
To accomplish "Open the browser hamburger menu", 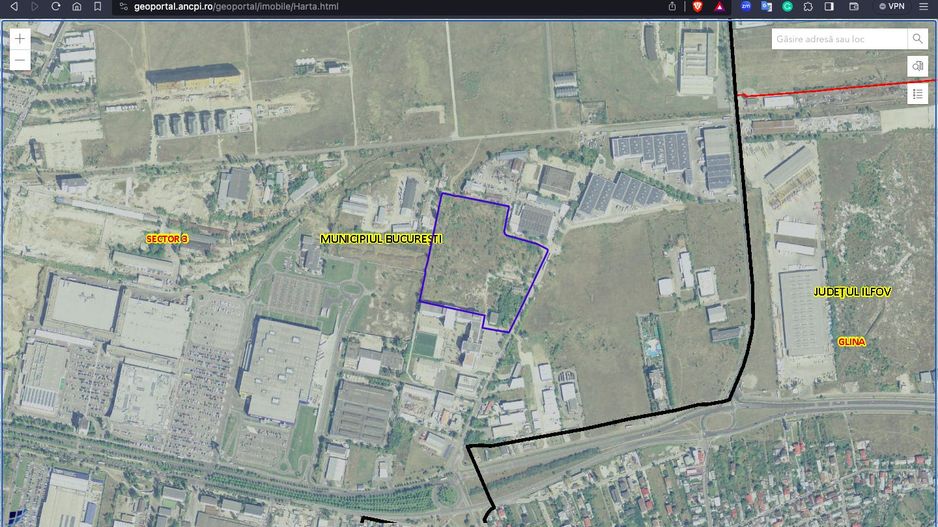I will [924, 7].
